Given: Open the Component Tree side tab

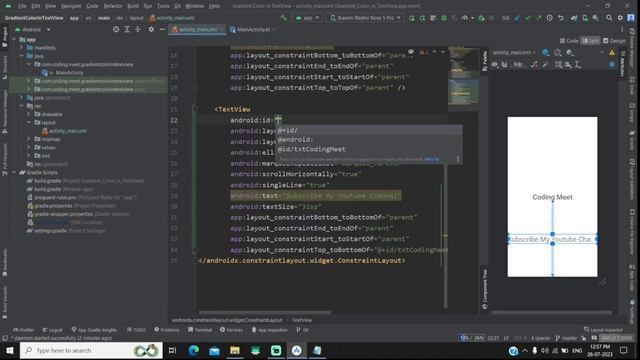Looking at the screenshot, I should coord(485,289).
